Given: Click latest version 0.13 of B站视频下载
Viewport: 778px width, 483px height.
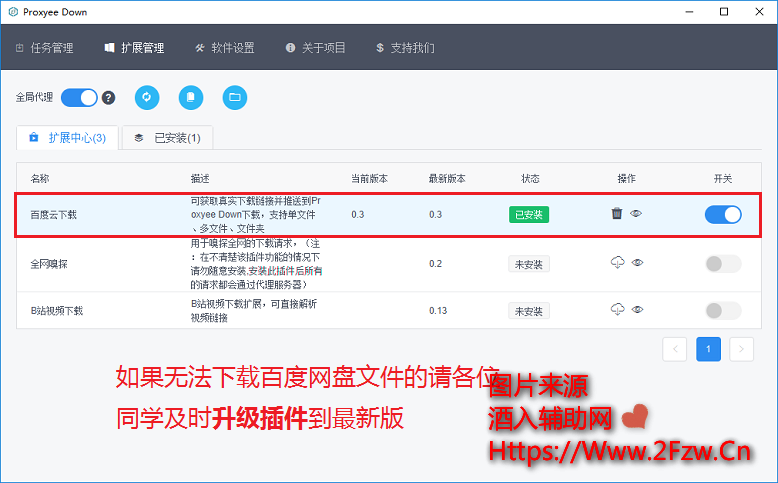Looking at the screenshot, I should 438,311.
